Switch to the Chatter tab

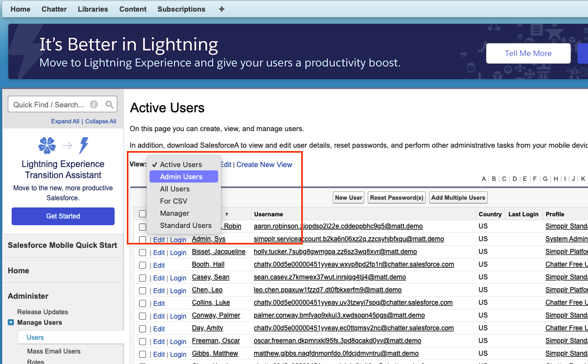click(x=54, y=9)
